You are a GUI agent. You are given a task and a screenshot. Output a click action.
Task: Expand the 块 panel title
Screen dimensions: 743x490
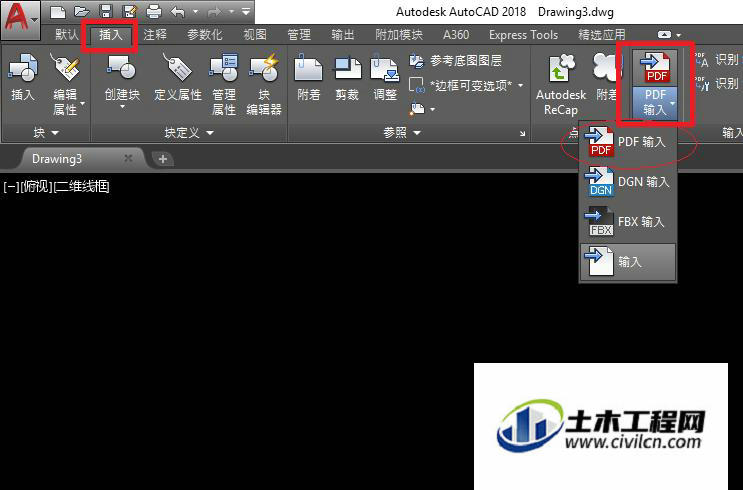pyautogui.click(x=45, y=133)
